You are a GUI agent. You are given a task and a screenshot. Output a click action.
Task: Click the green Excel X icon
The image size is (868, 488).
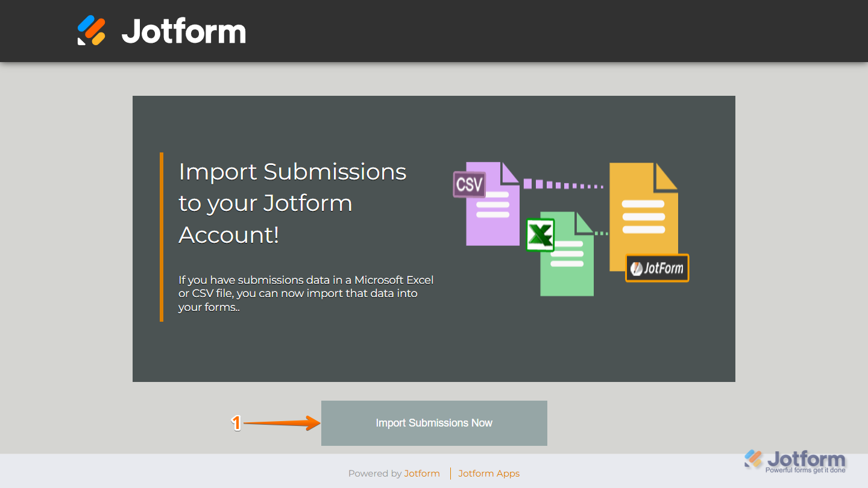[539, 235]
